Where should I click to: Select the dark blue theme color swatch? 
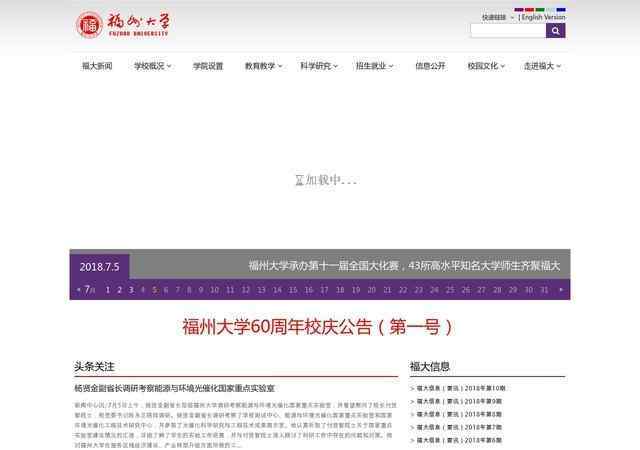pyautogui.click(x=561, y=9)
